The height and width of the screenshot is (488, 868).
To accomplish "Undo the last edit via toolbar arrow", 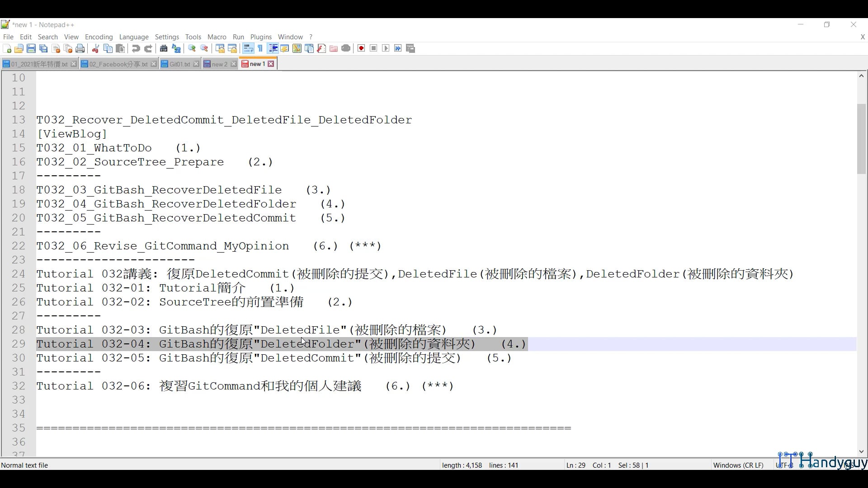I will pyautogui.click(x=136, y=48).
